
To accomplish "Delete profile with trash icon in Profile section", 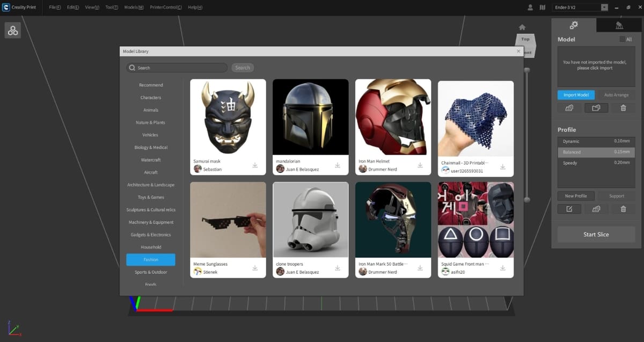I will click(623, 209).
